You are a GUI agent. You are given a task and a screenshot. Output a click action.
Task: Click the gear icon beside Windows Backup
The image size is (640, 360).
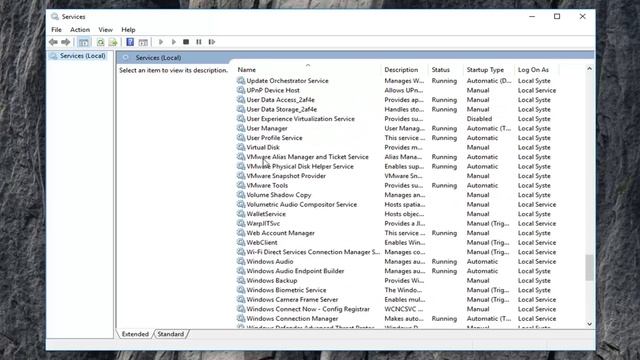click(x=241, y=280)
